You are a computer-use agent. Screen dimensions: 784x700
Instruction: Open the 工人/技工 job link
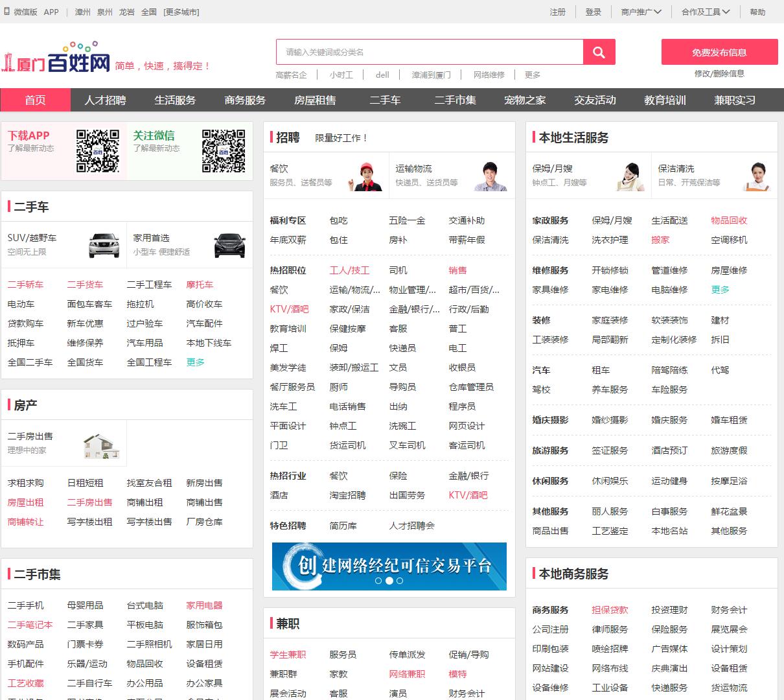tap(350, 270)
